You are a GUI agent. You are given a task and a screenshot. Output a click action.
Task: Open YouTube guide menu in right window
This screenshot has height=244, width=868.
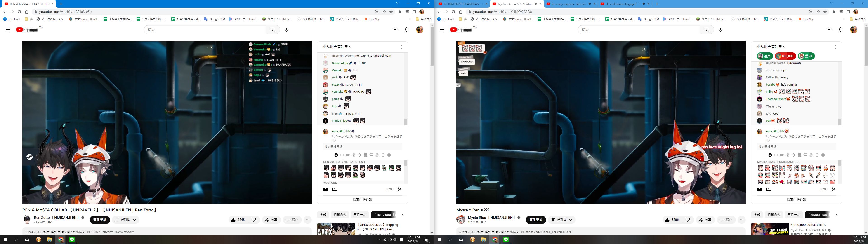[x=442, y=30]
